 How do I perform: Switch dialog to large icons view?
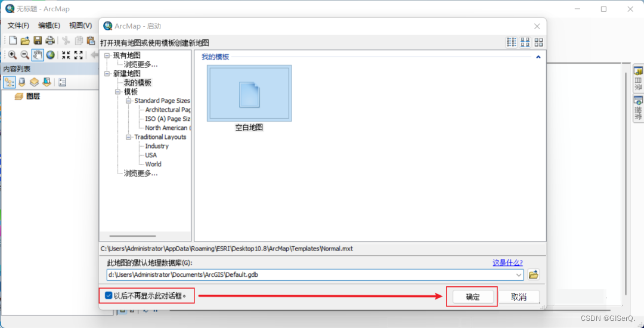525,42
